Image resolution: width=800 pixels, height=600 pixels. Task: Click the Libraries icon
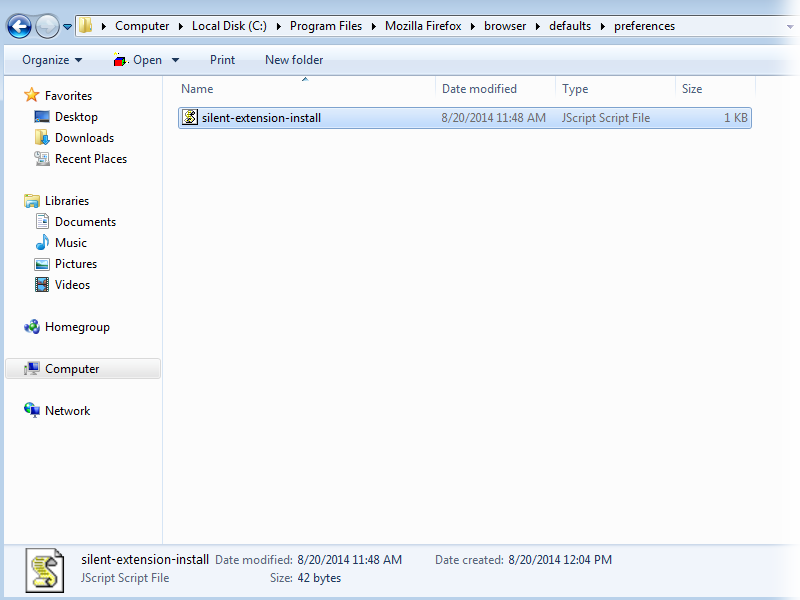pos(32,201)
